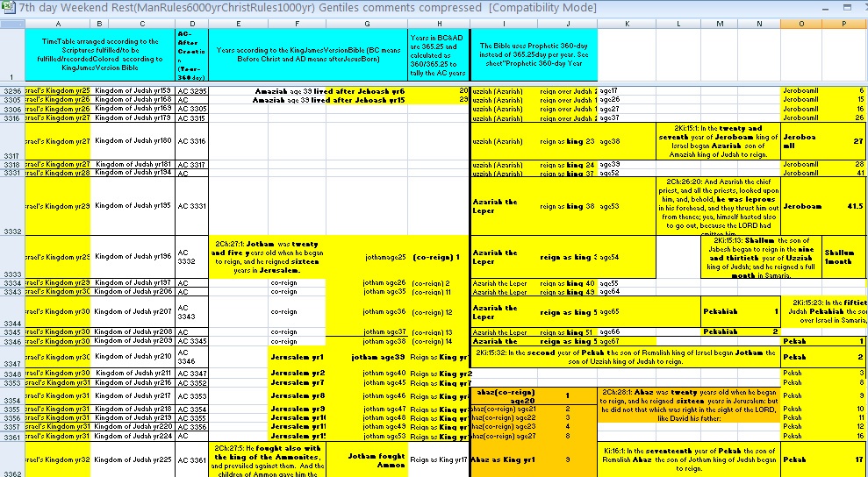Minimize the Excel window
This screenshot has height=477, width=868.
(827, 8)
